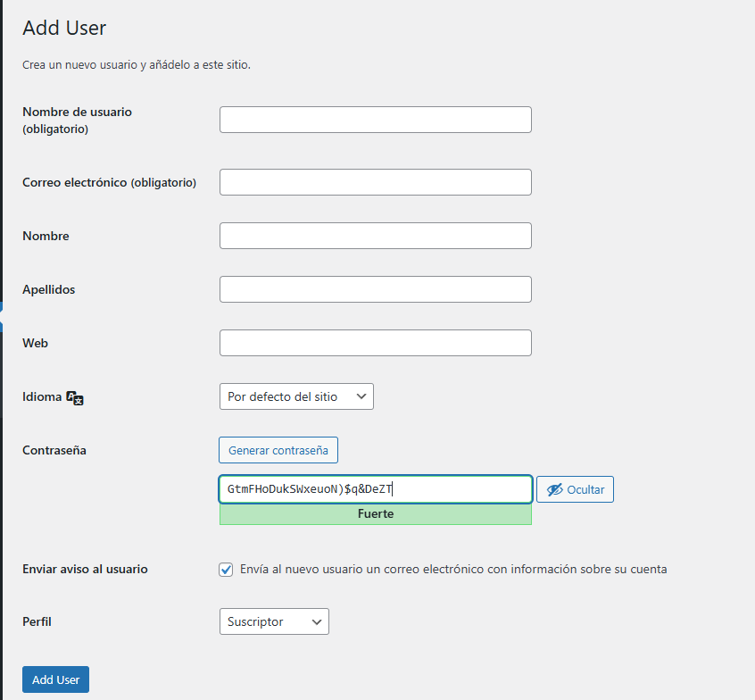Click the crossed-eye icon to hide password
The height and width of the screenshot is (700, 755).
[555, 490]
